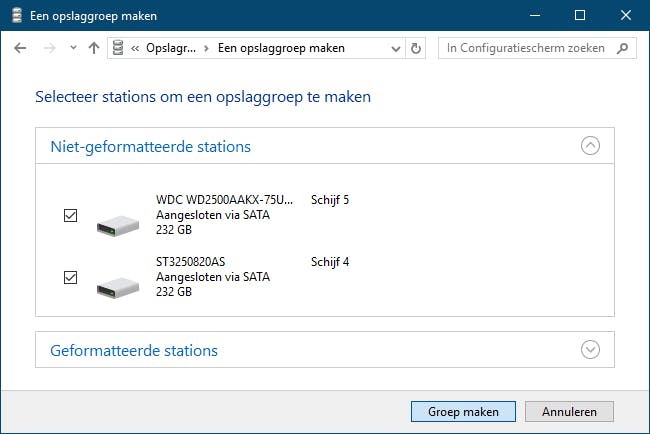Viewport: 650px width, 434px height.
Task: Open the recent locations dropdown arrow
Action: coord(72,48)
